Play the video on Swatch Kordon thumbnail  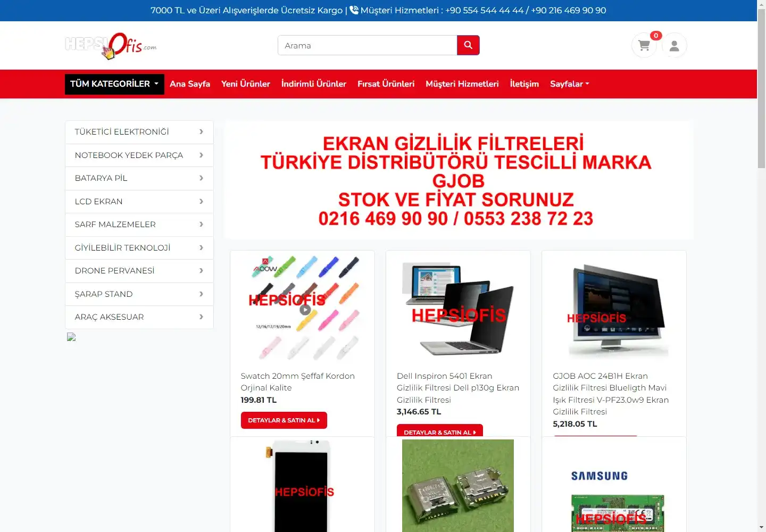(305, 310)
